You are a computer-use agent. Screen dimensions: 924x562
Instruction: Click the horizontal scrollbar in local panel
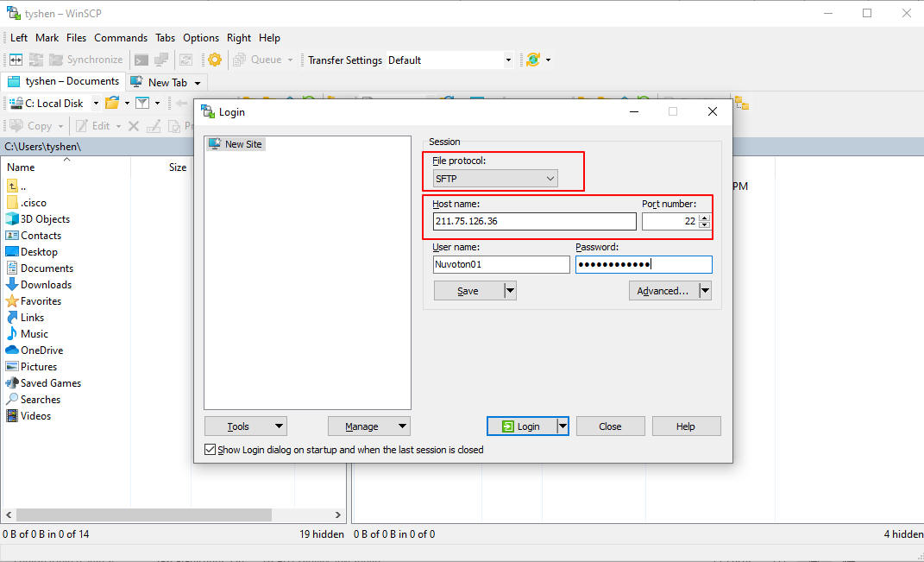(138, 515)
